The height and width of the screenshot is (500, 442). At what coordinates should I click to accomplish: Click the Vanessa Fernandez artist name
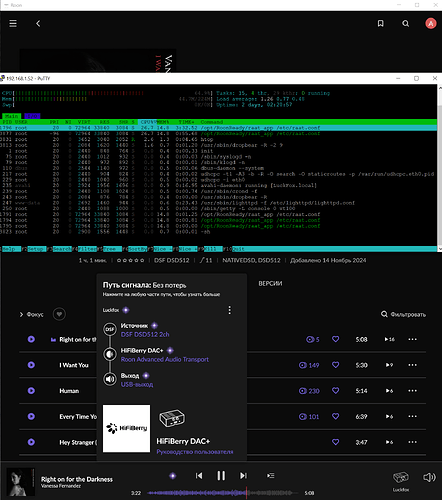pos(61,486)
